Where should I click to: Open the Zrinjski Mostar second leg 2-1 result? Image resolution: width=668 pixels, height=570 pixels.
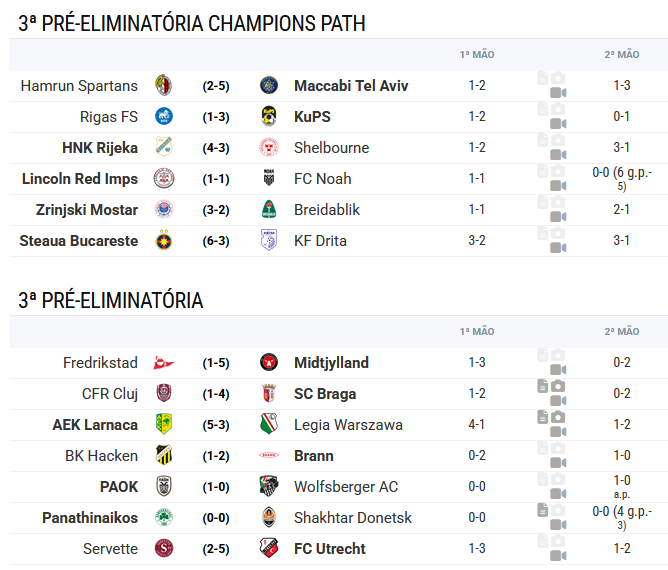[622, 209]
